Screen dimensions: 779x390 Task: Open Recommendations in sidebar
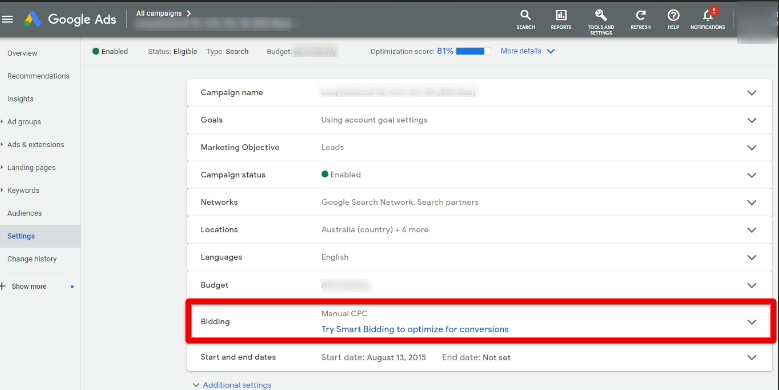click(x=38, y=76)
